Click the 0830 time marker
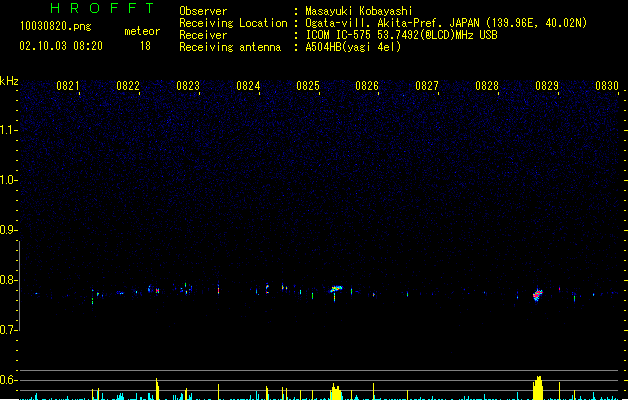Screen dimensions: 629x400 [x=607, y=86]
